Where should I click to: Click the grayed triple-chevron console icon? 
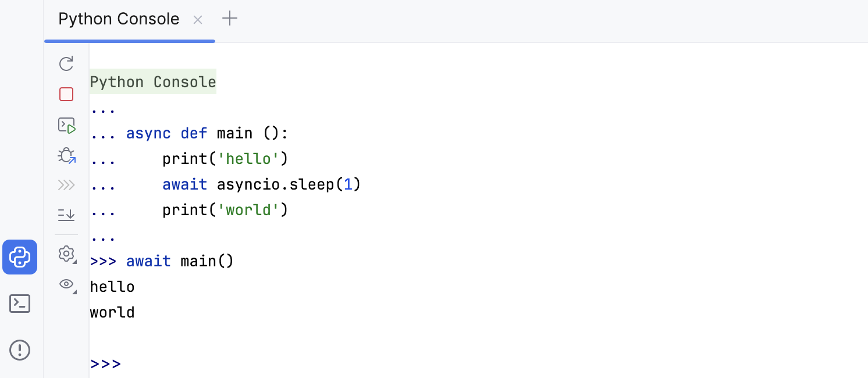(66, 185)
